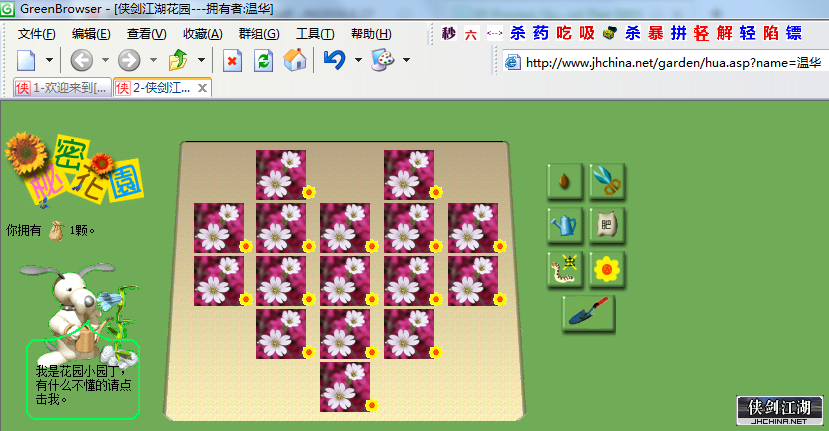Open undo close dropdown arrow
829x431 pixels.
[x=358, y=60]
